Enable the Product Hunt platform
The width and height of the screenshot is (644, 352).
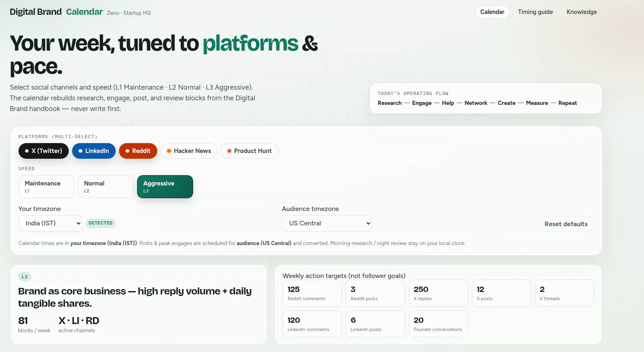click(x=249, y=151)
